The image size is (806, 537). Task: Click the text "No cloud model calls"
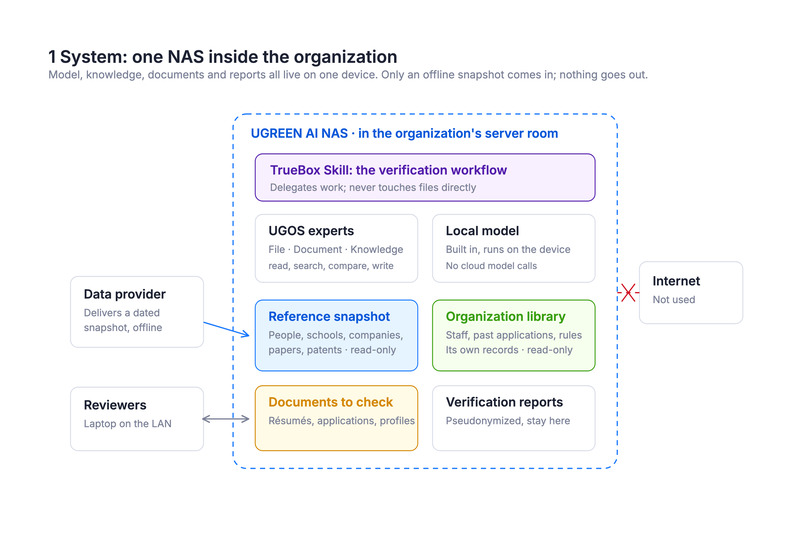491,266
